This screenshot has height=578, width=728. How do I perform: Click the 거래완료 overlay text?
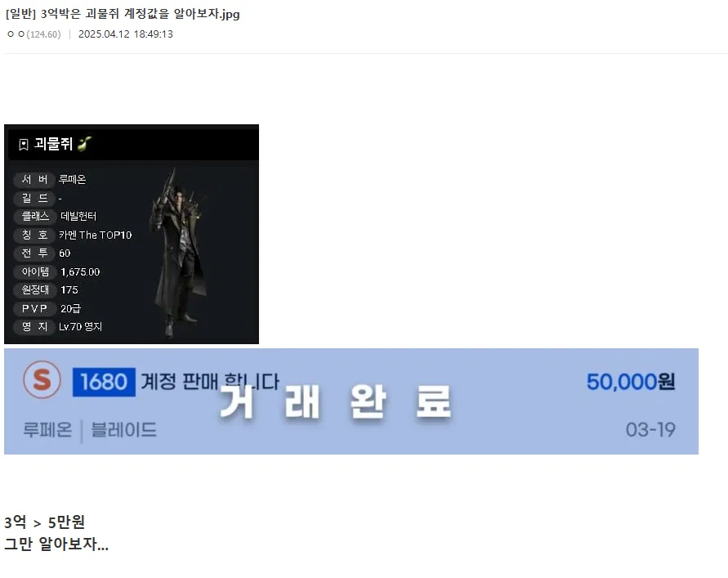point(335,402)
